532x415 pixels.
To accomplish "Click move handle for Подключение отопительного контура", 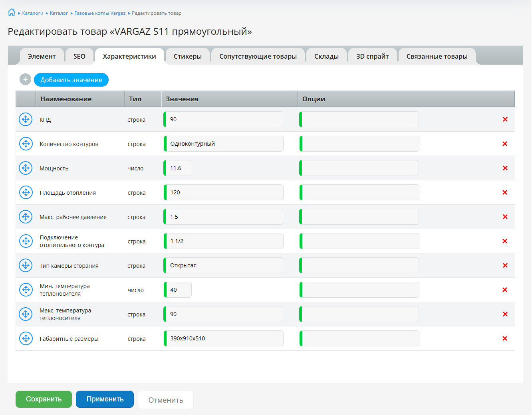I will (x=26, y=241).
